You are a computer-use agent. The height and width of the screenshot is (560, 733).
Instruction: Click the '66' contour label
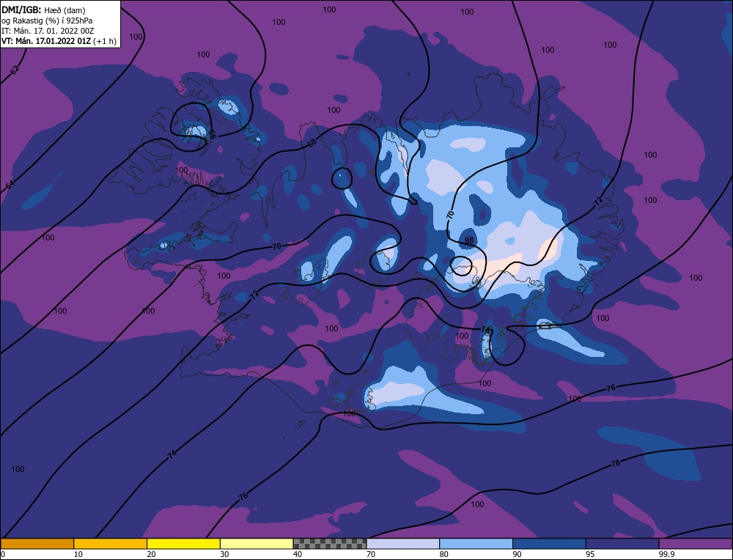(x=212, y=135)
